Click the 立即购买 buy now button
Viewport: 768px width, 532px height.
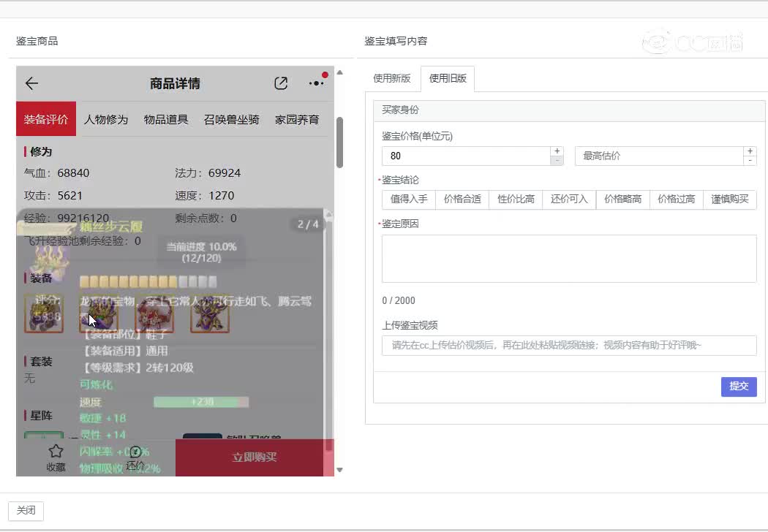255,457
